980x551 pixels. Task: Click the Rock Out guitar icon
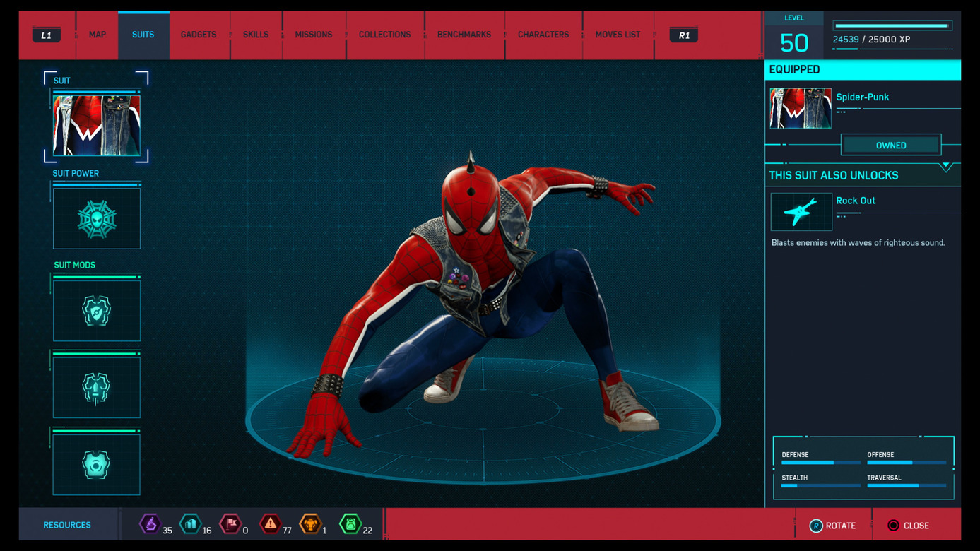[x=801, y=212]
